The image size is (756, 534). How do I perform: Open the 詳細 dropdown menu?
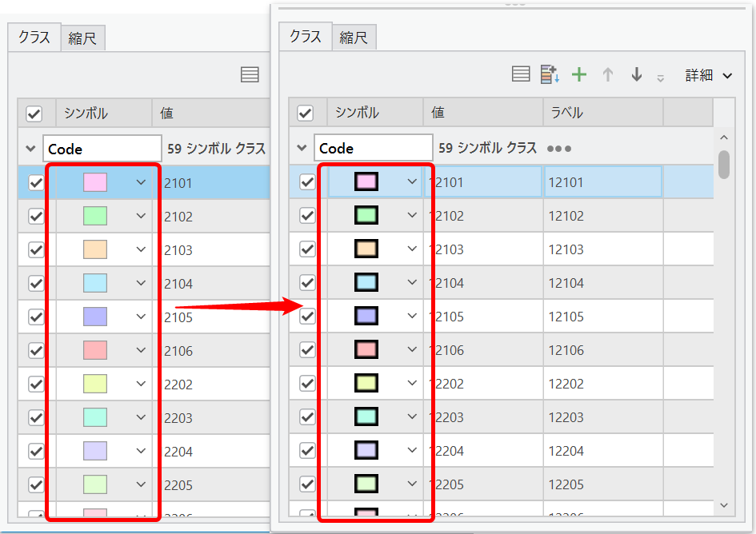pyautogui.click(x=709, y=75)
